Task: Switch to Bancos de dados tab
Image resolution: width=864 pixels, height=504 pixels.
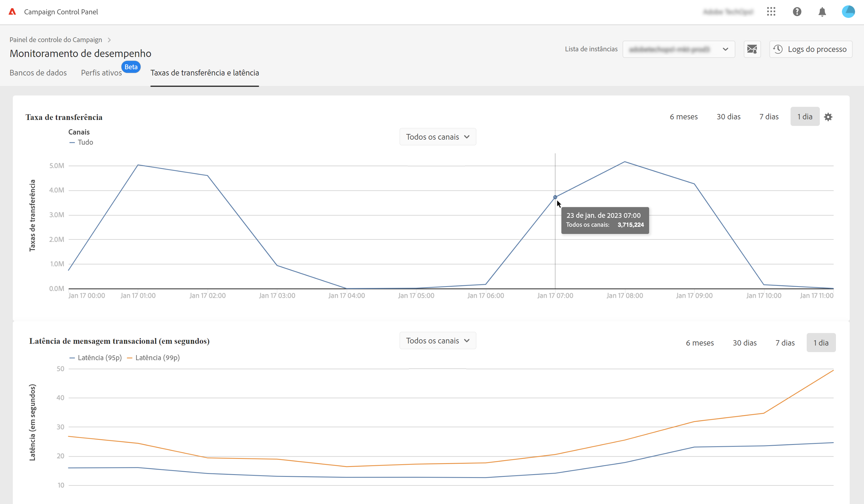Action: coord(38,73)
